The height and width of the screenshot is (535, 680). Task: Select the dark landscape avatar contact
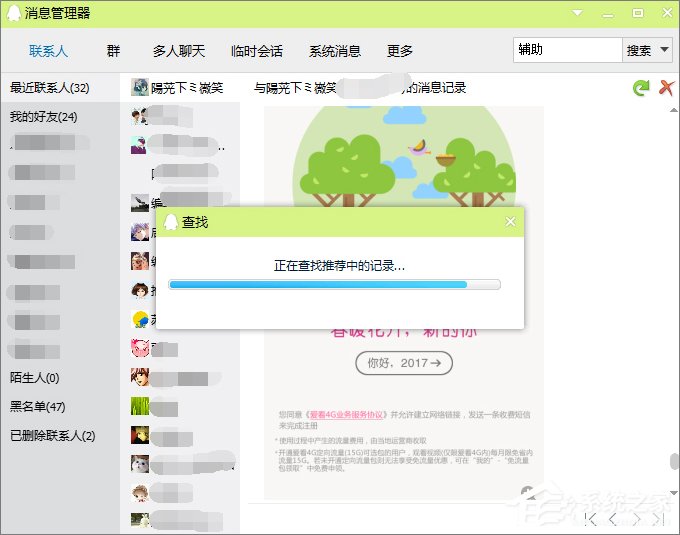pyautogui.click(x=140, y=203)
